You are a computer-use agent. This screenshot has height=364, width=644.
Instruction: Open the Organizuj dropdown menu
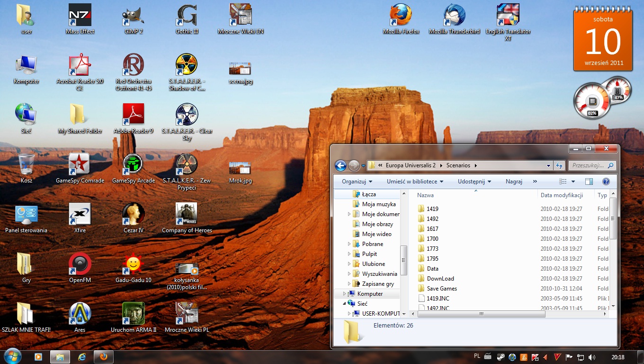pyautogui.click(x=357, y=182)
